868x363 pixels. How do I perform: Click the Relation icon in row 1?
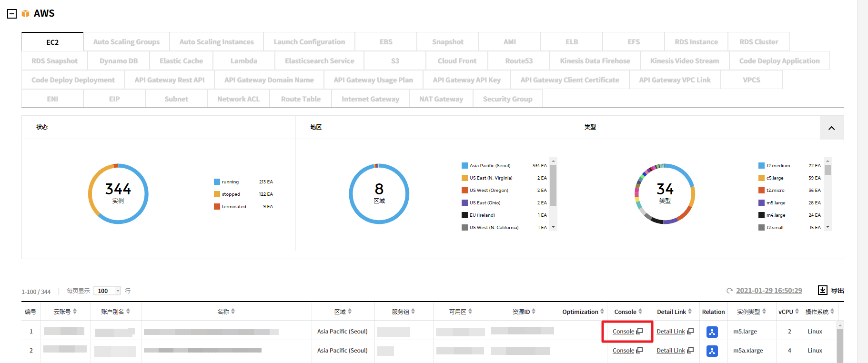point(712,332)
